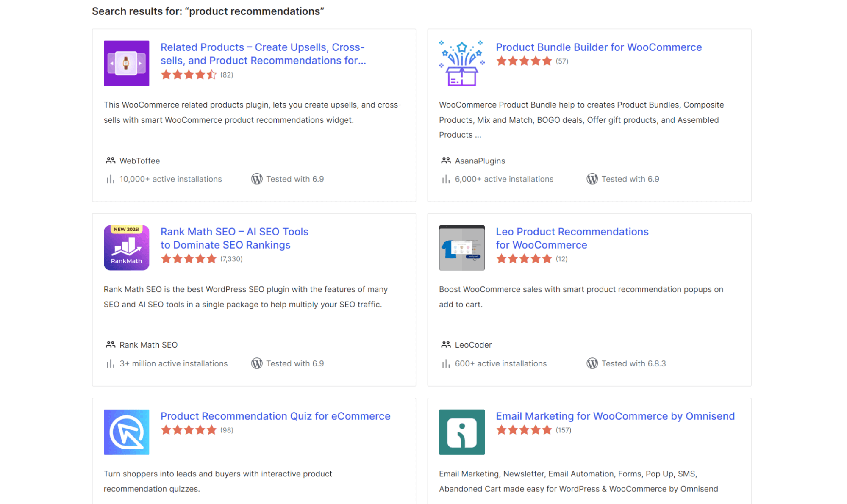This screenshot has width=847, height=504.
Task: Click the Product Recommendation Quiz cursor logo
Action: pyautogui.click(x=126, y=432)
